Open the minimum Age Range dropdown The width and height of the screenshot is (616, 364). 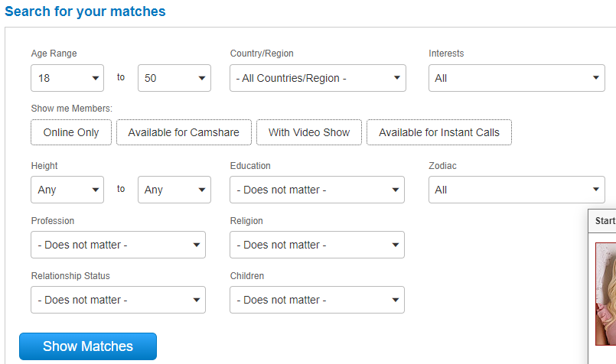point(67,78)
